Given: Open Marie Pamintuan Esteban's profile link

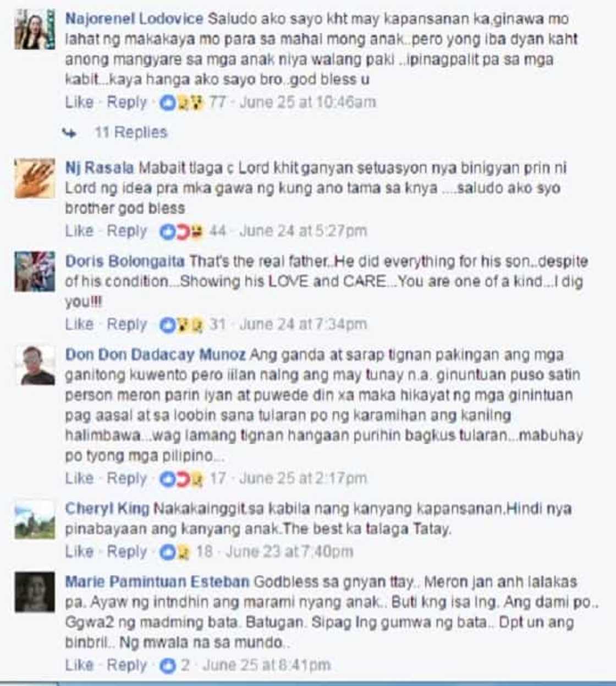Looking at the screenshot, I should [x=157, y=582].
